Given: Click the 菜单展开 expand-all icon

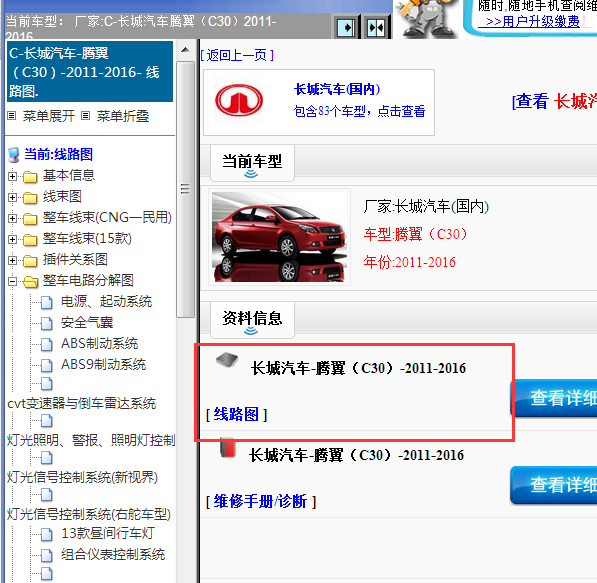Looking at the screenshot, I should click(x=12, y=116).
